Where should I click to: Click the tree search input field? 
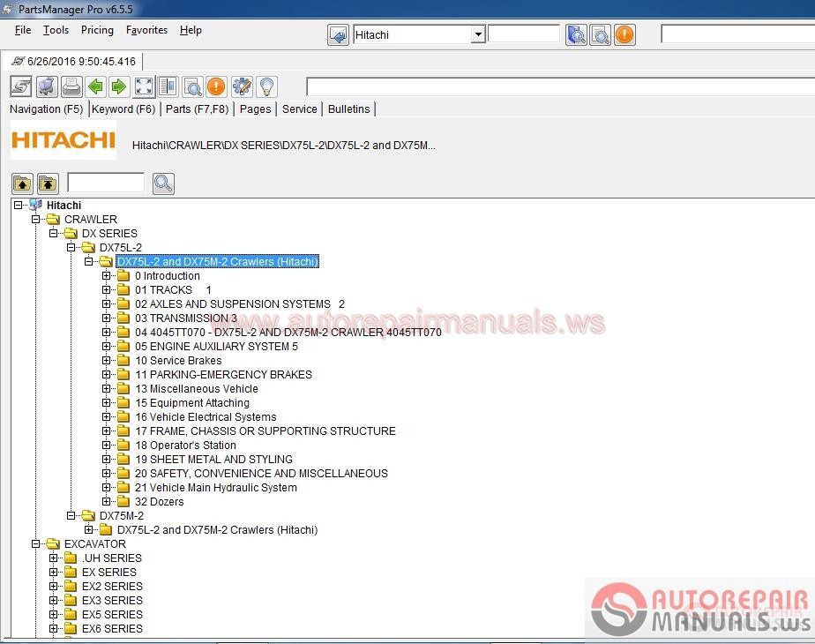click(105, 183)
